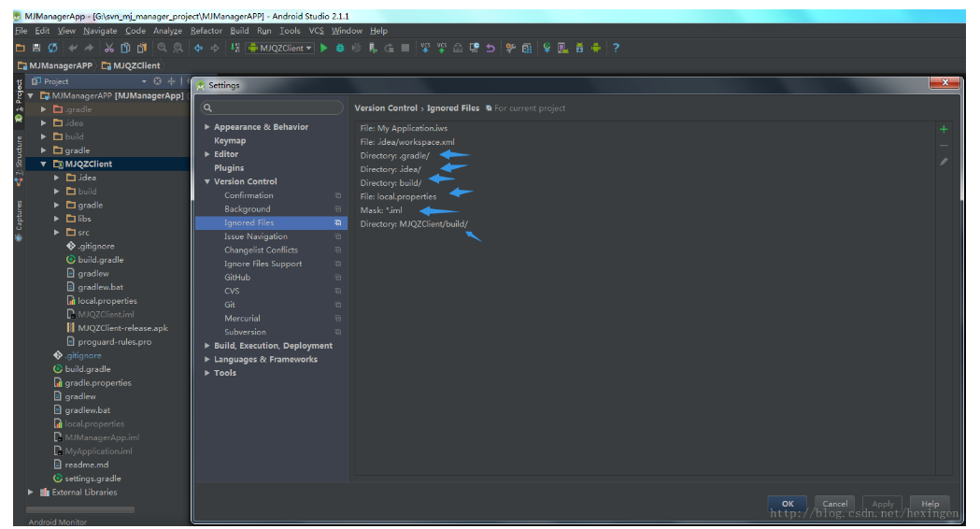Click Apply button in Settings
The height and width of the screenshot is (529, 980).
pyautogui.click(x=883, y=504)
